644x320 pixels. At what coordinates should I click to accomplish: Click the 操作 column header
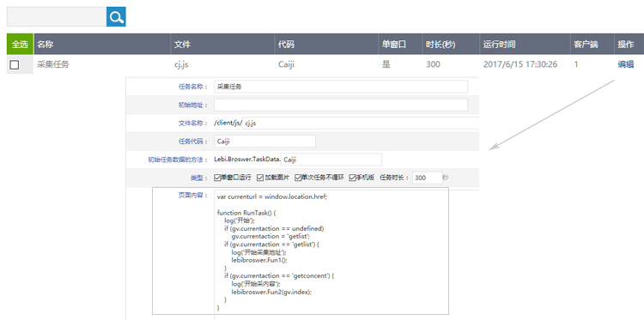[x=629, y=44]
